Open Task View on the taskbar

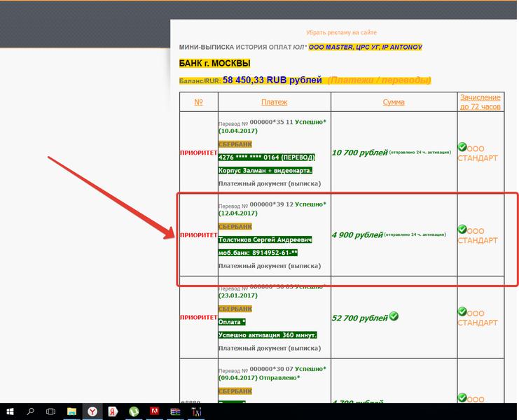[x=50, y=412]
